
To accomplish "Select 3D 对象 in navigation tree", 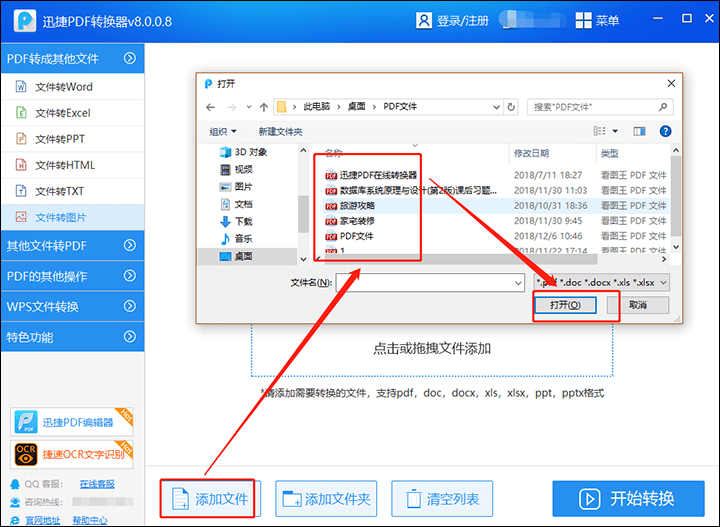I will (243, 152).
